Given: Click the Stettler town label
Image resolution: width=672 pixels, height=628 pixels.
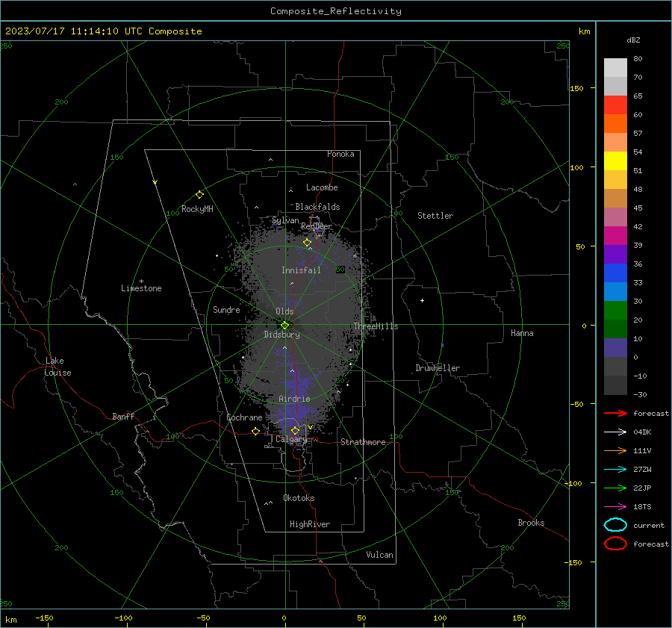Looking at the screenshot, I should [x=435, y=216].
